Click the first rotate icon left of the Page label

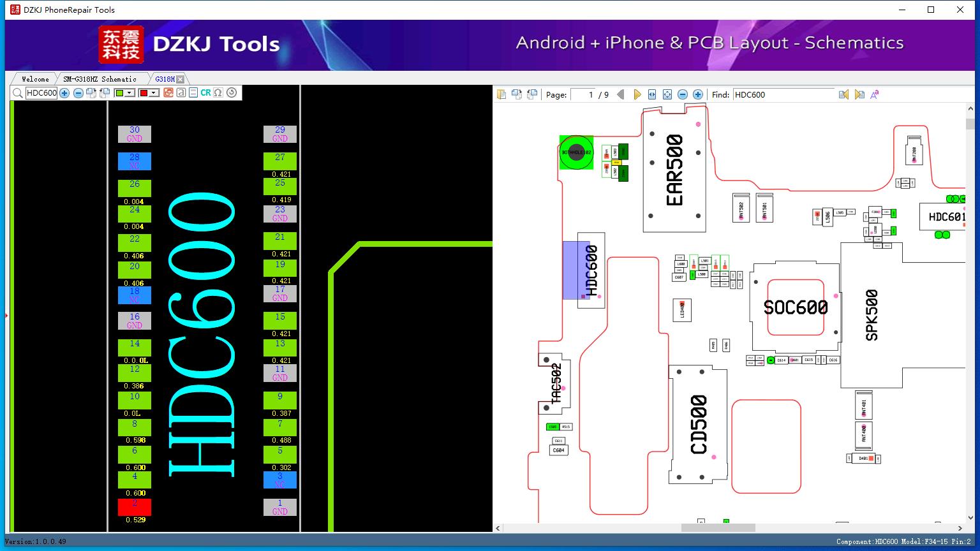point(517,94)
